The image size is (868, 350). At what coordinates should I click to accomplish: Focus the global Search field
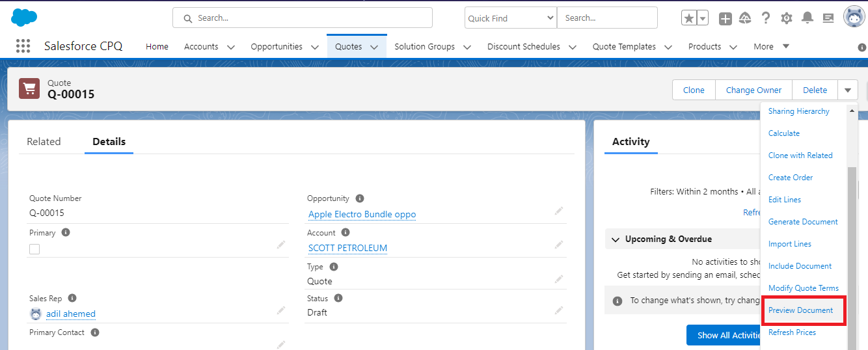(x=303, y=18)
